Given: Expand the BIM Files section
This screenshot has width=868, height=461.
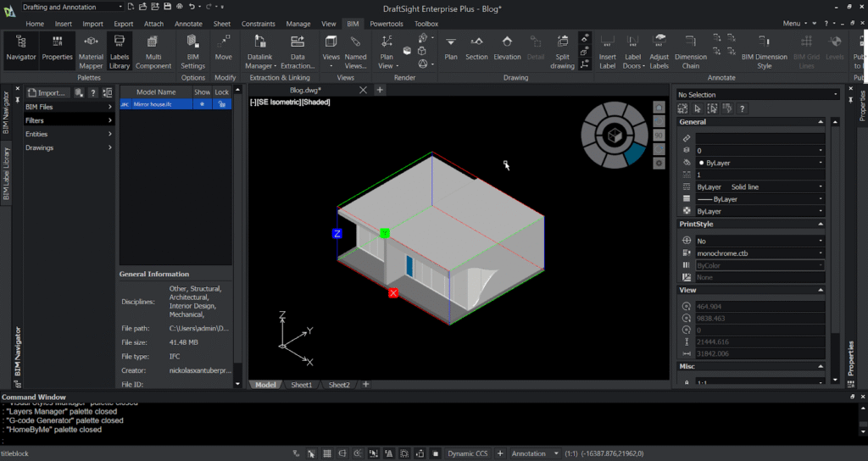Looking at the screenshot, I should (69, 107).
